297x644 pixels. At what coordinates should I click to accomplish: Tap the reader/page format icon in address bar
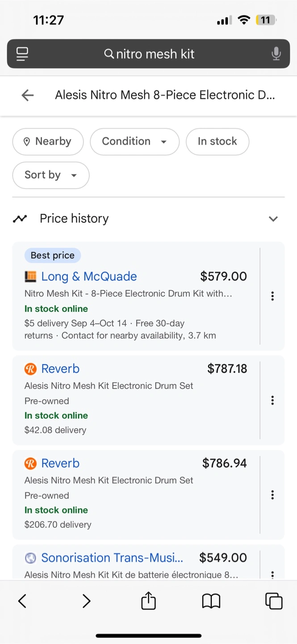(x=22, y=54)
